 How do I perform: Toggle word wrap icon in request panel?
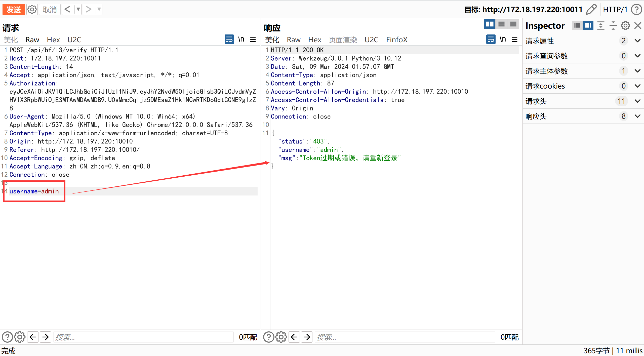click(x=229, y=39)
